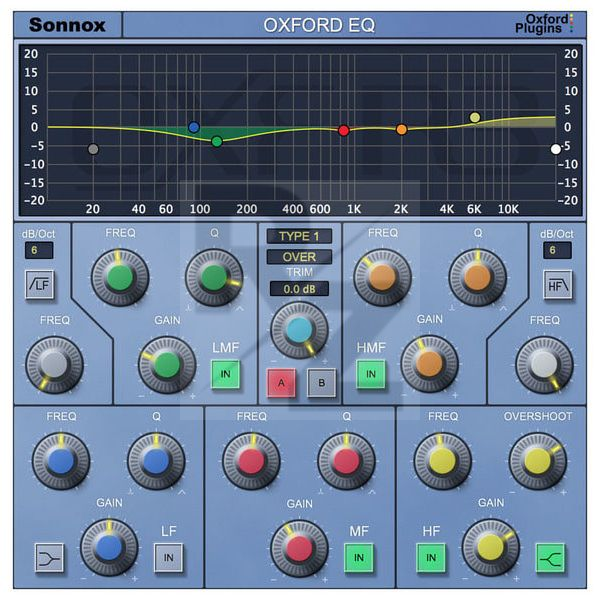Switch LF band to shelf curve icon
Screen dimensions: 600x600
click(49, 558)
